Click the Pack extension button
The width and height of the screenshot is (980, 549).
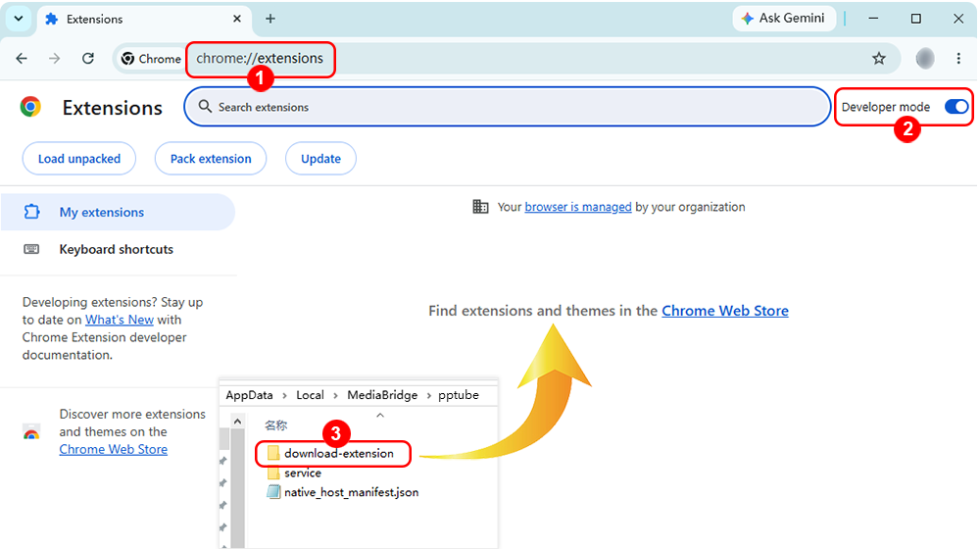tap(211, 159)
